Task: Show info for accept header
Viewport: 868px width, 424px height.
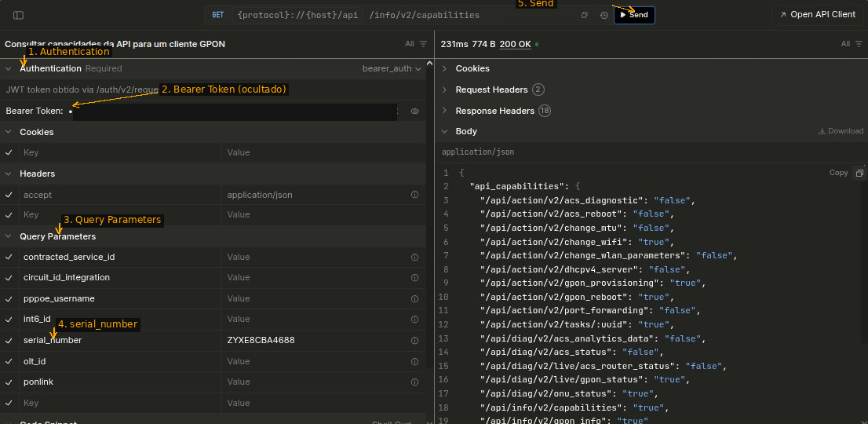Action: pos(414,195)
